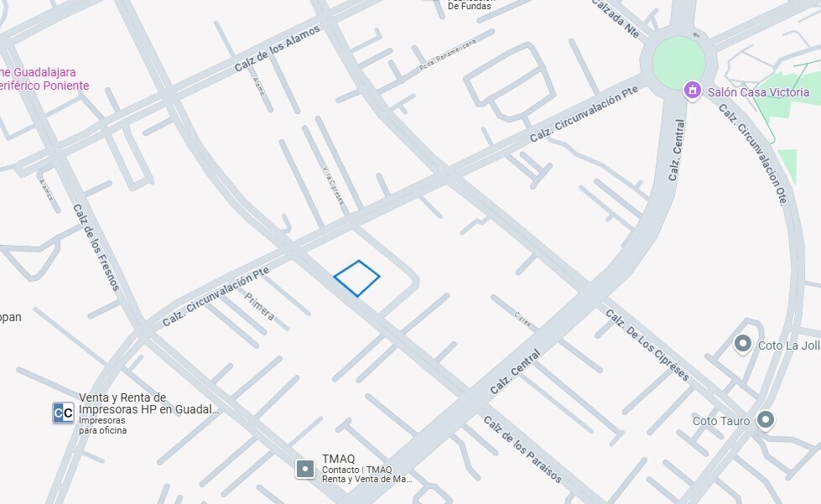Select the blue outlined diamond parcel
Viewport: 821px width, 504px height.
click(x=357, y=278)
